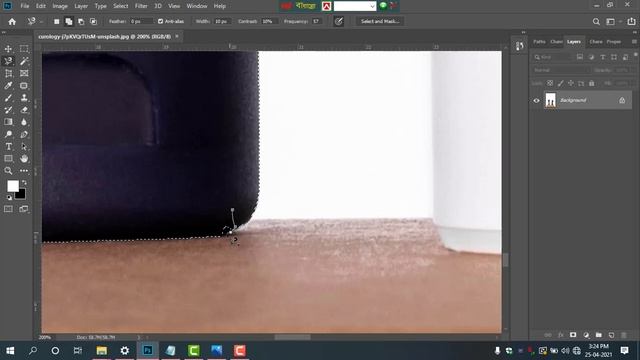The height and width of the screenshot is (360, 640).
Task: Switch to the Paths tab
Action: click(539, 42)
